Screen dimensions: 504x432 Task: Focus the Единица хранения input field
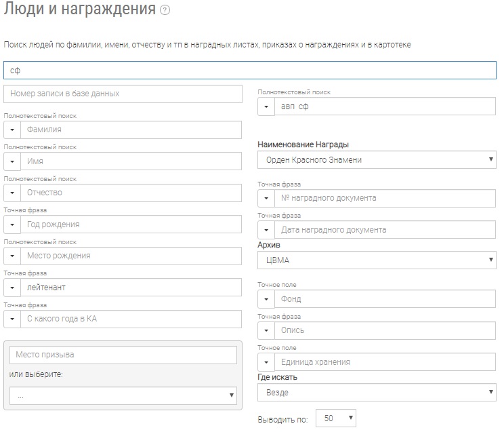click(x=385, y=361)
